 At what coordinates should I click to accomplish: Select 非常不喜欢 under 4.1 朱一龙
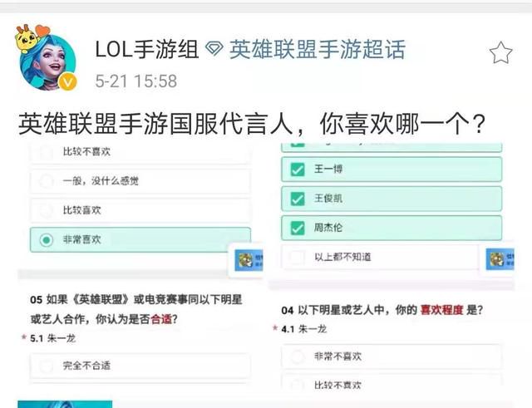[392, 356]
